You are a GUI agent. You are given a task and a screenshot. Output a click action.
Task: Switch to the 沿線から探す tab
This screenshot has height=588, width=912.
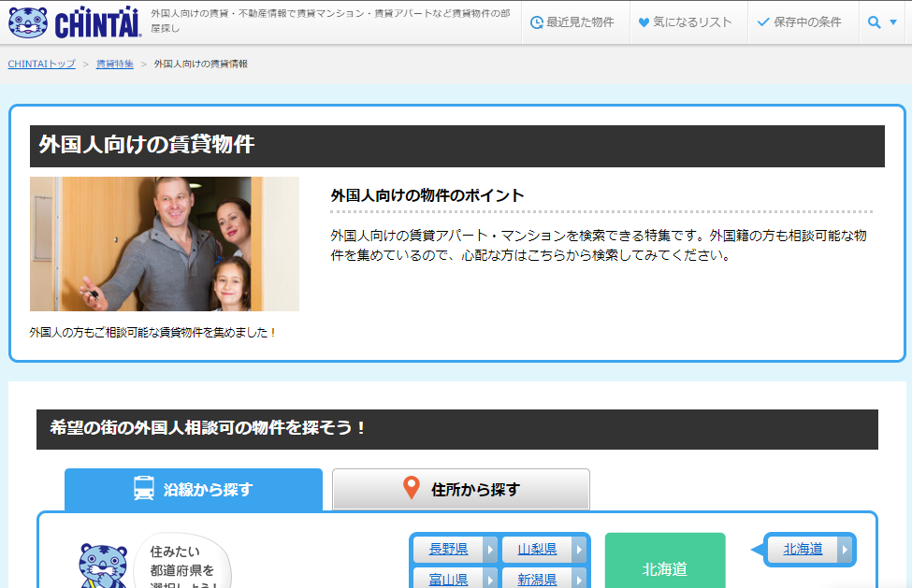coord(192,489)
